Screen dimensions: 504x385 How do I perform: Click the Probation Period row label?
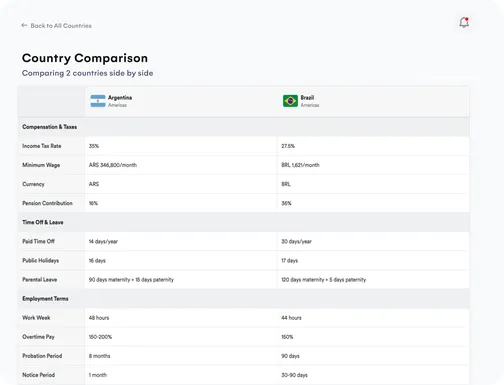[x=42, y=356]
